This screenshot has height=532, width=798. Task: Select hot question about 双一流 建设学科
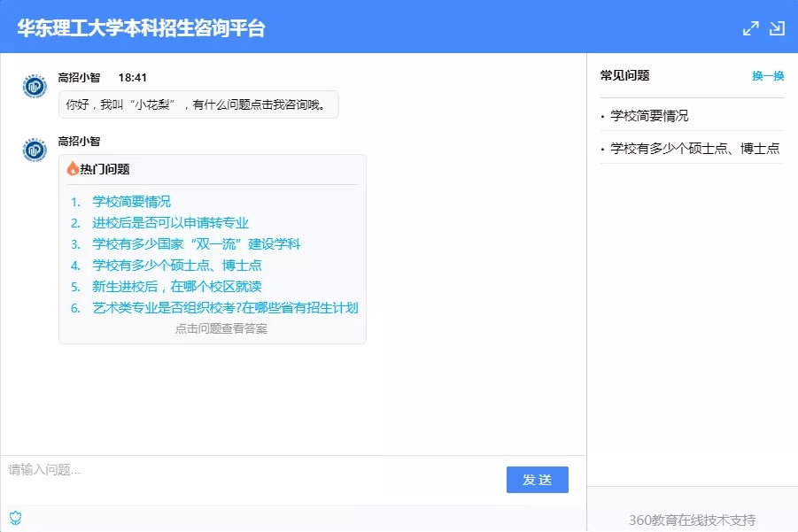coord(197,244)
